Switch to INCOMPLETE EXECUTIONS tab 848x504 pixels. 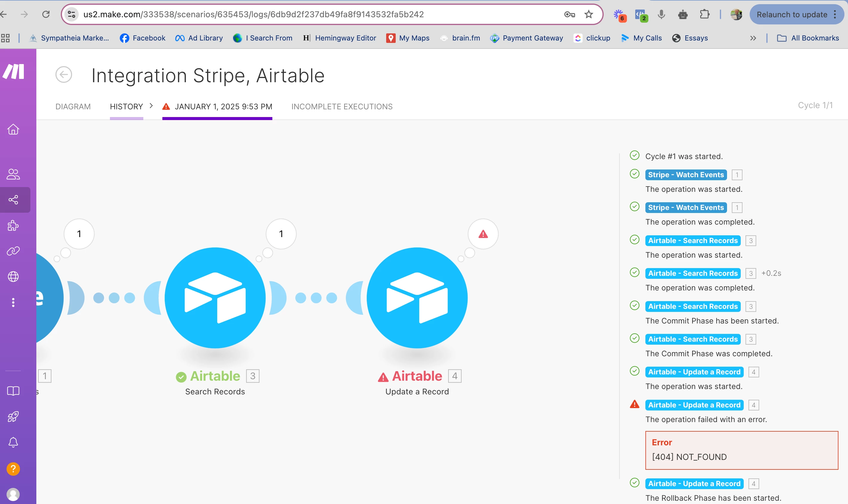[342, 107]
